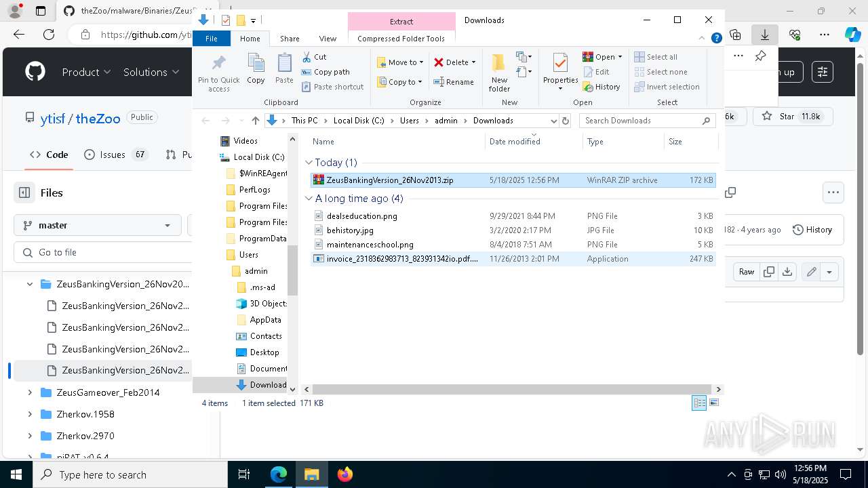Click GitHub Go to file field
This screenshot has height=488, width=868.
pos(103,252)
